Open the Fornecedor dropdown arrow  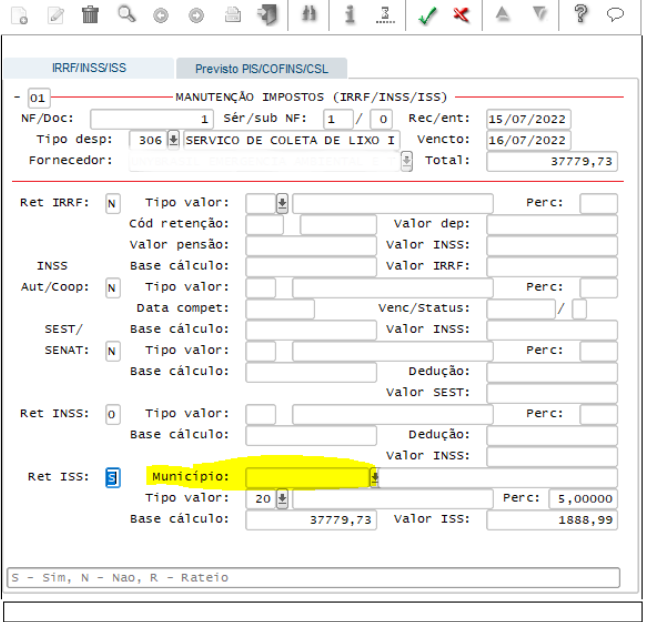[406, 161]
